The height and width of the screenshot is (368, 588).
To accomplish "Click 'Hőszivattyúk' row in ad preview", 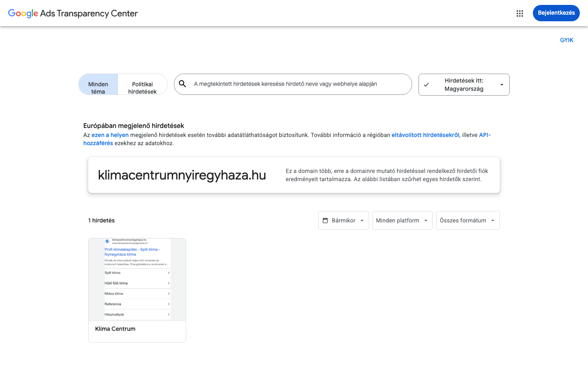I will [x=137, y=314].
